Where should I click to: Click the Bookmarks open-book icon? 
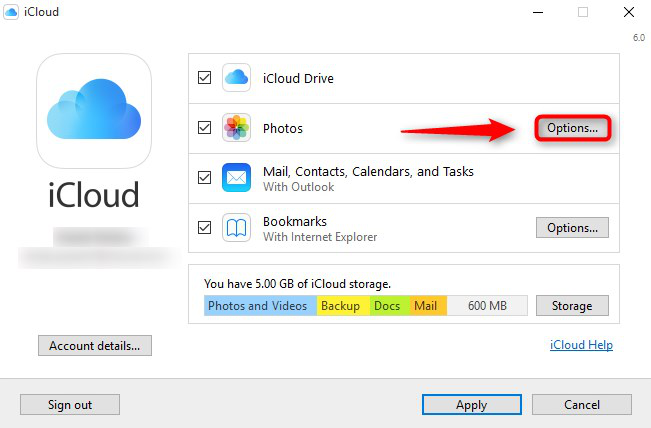(x=236, y=227)
